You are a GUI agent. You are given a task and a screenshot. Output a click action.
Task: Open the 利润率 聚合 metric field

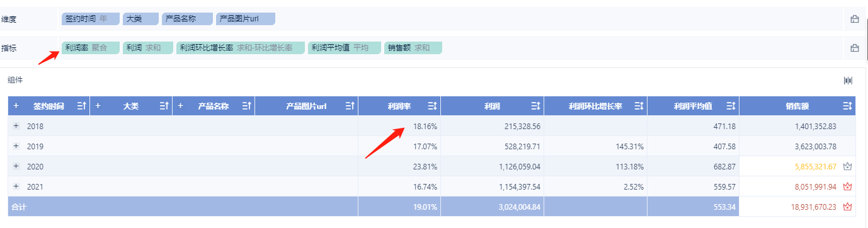tap(90, 48)
